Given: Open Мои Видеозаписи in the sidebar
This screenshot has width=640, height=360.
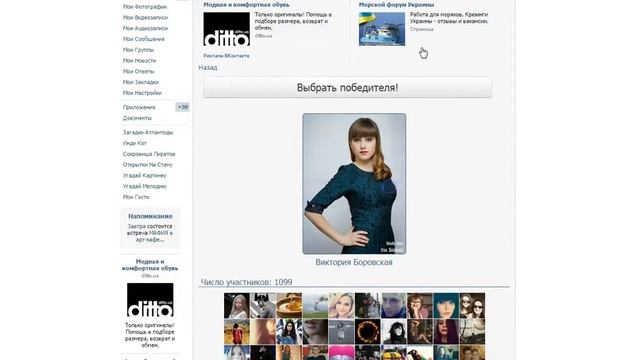Looking at the screenshot, I should point(145,18).
